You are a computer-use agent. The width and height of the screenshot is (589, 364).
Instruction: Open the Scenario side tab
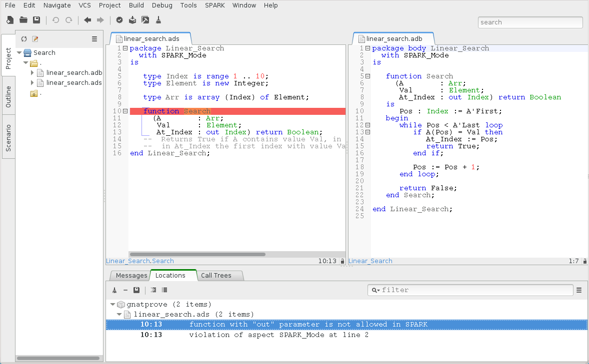click(8, 138)
